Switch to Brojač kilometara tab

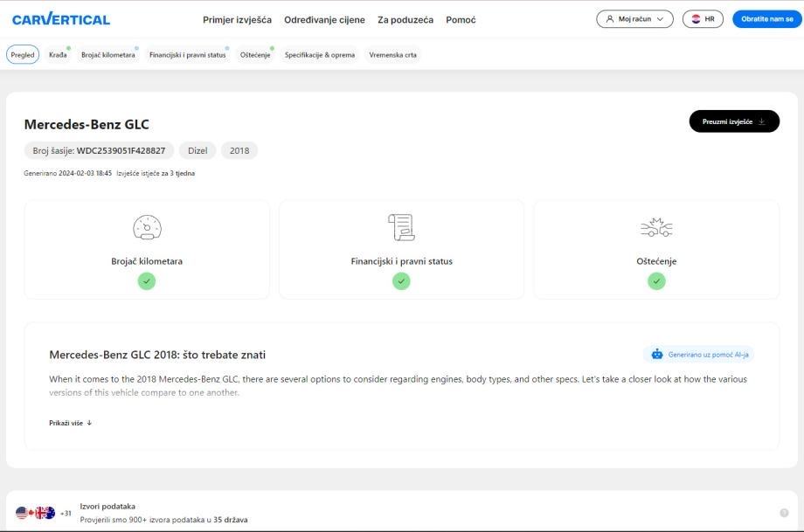[x=108, y=55]
